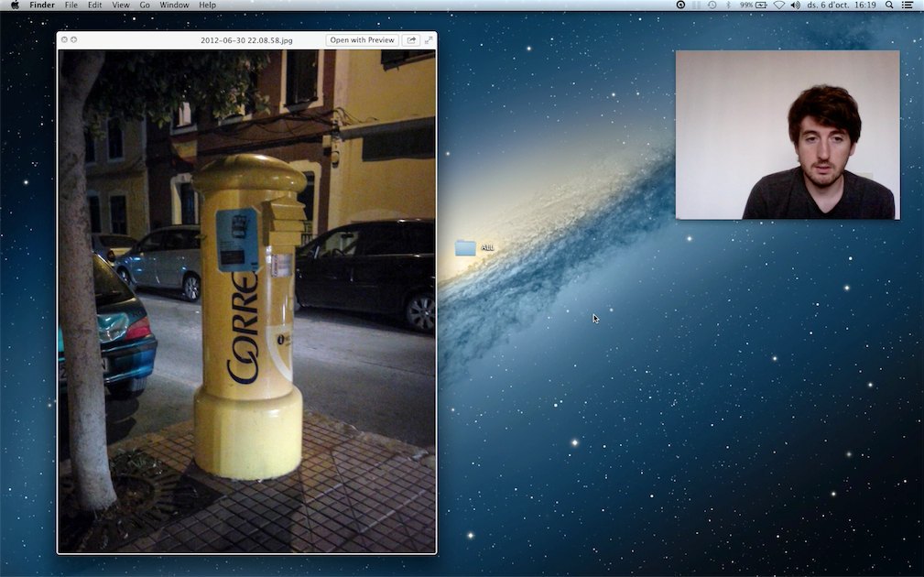Click the 99% battery percentage text
Viewport: 924px width, 577px height.
[746, 5]
